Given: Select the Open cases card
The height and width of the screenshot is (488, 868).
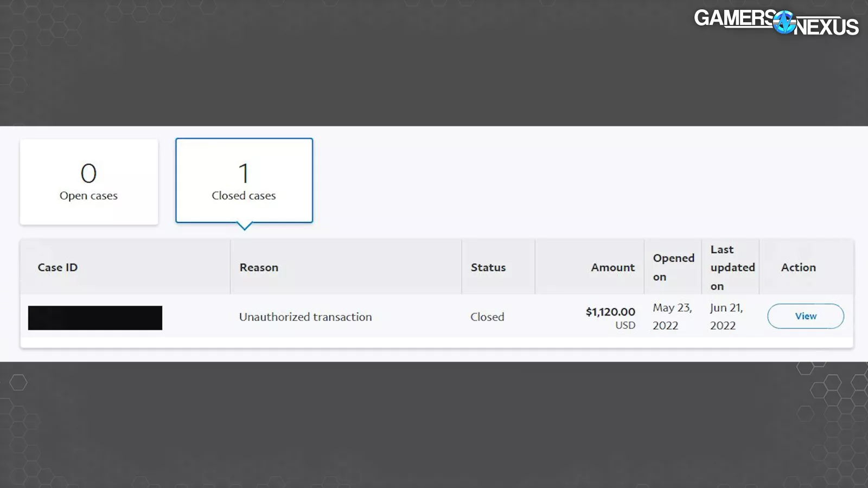Looking at the screenshot, I should (89, 182).
